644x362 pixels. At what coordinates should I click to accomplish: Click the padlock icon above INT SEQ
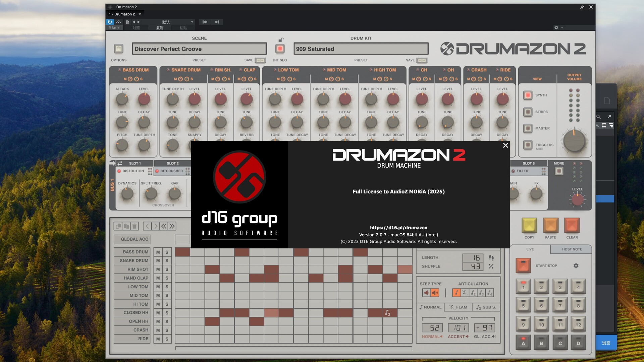tap(281, 40)
